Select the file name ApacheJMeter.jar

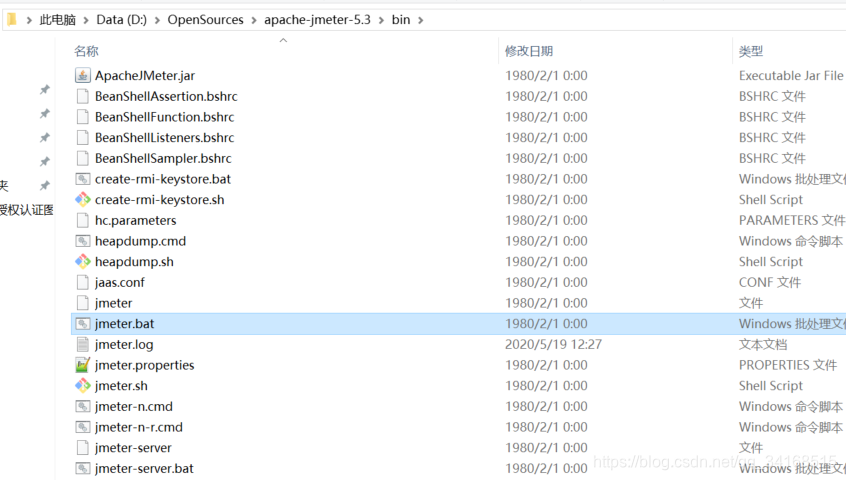(145, 76)
